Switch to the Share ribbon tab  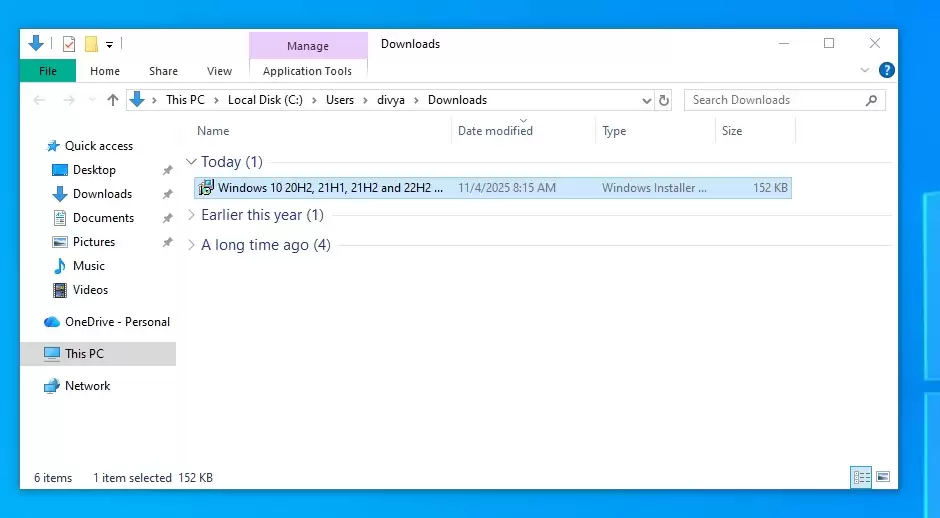[x=163, y=71]
